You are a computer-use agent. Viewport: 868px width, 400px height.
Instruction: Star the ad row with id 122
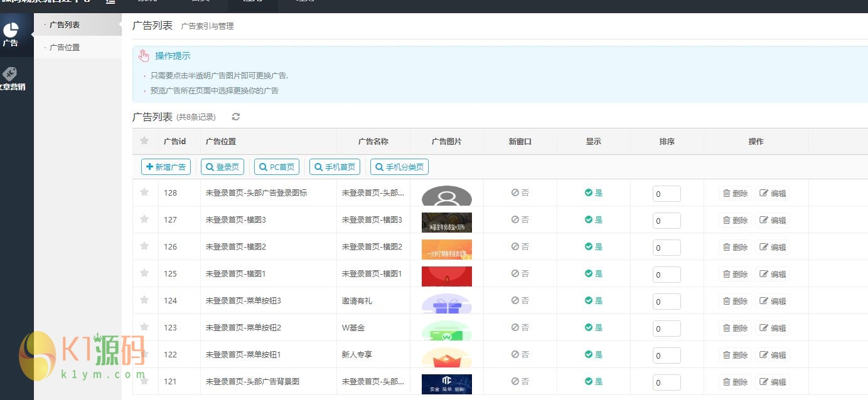pyautogui.click(x=144, y=354)
